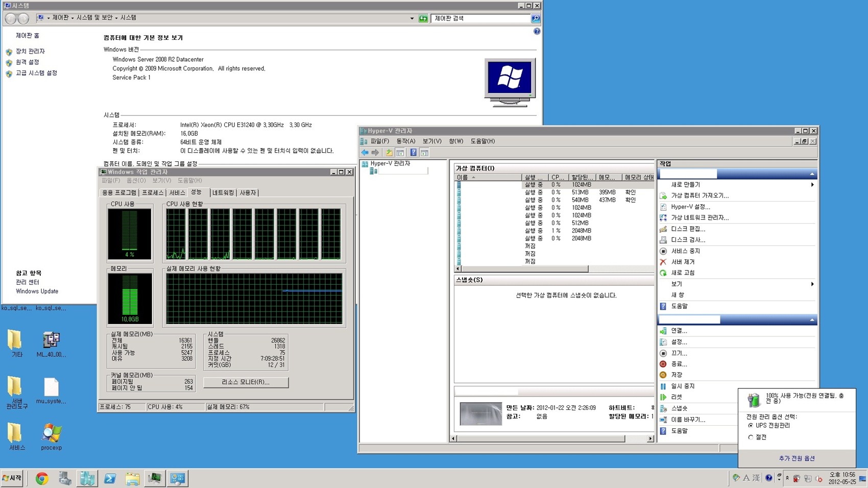Image resolution: width=868 pixels, height=488 pixels.
Task: Toggle the action pane icon in Hyper-V toolbar
Action: tap(424, 153)
